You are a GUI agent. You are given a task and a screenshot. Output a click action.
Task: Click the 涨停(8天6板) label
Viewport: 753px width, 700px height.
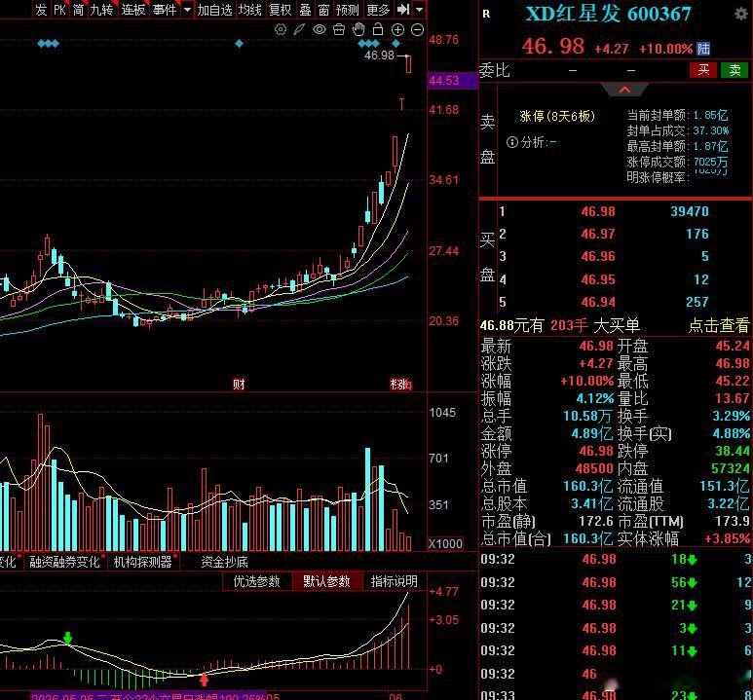(x=557, y=116)
